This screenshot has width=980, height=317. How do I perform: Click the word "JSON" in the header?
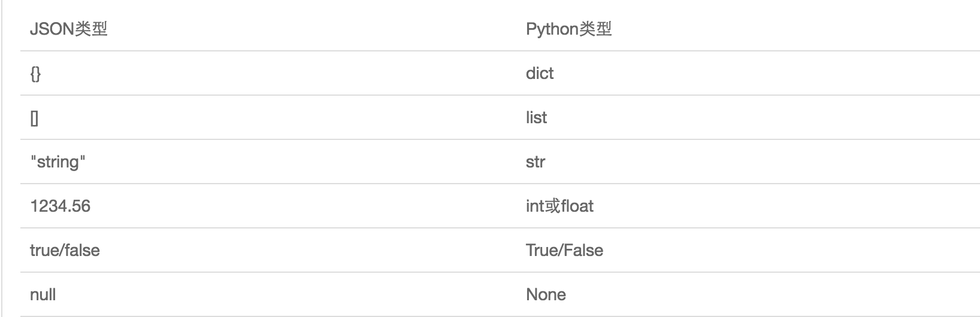click(x=52, y=29)
